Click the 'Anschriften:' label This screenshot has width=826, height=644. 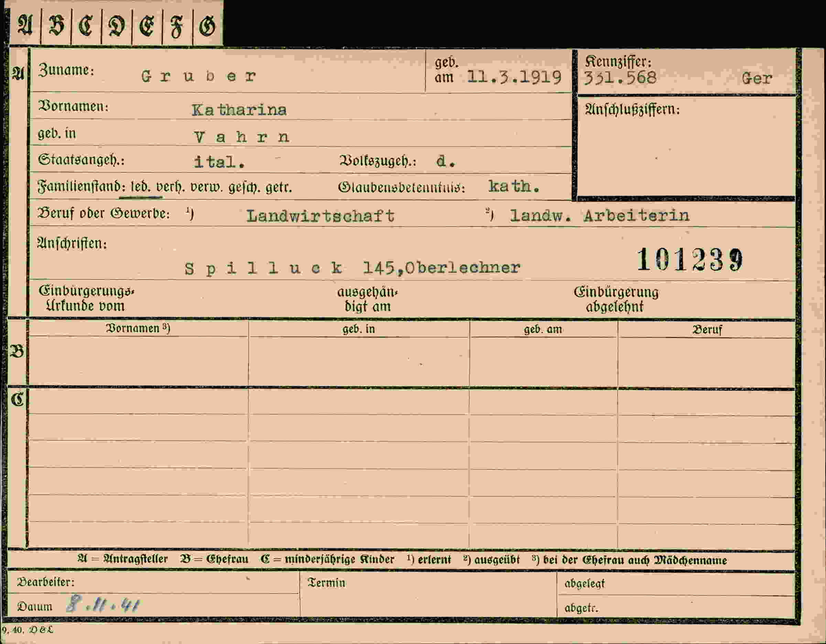tap(72, 243)
